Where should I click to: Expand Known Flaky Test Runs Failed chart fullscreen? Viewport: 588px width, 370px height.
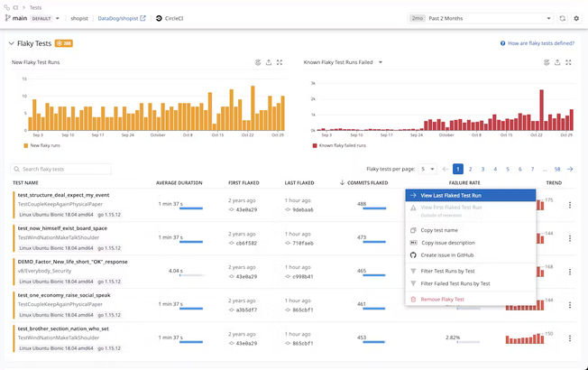click(x=569, y=62)
